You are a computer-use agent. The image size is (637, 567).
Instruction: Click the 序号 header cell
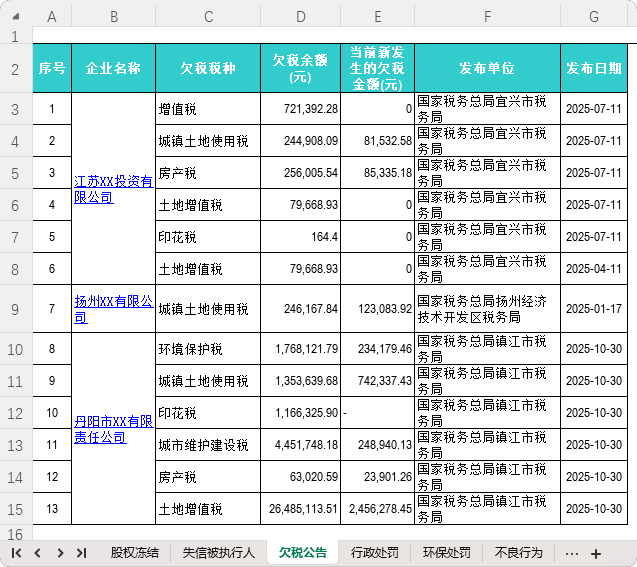point(52,68)
